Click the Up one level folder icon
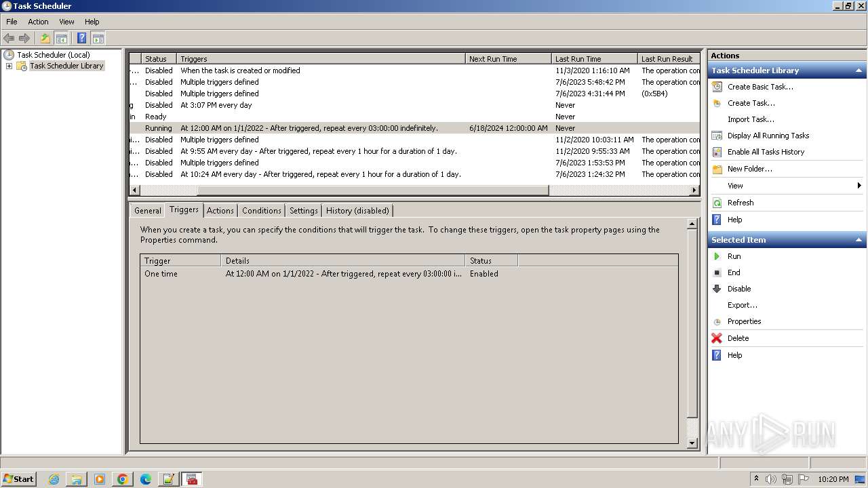Viewport: 868px width, 488px height. click(45, 39)
